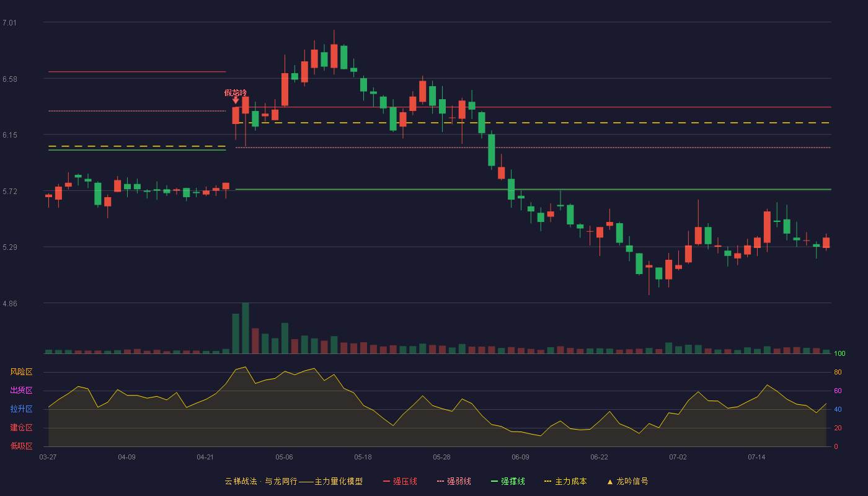Image resolution: width=868 pixels, height=496 pixels.
Task: Click the green 100 indicator scale label
Action: click(839, 354)
